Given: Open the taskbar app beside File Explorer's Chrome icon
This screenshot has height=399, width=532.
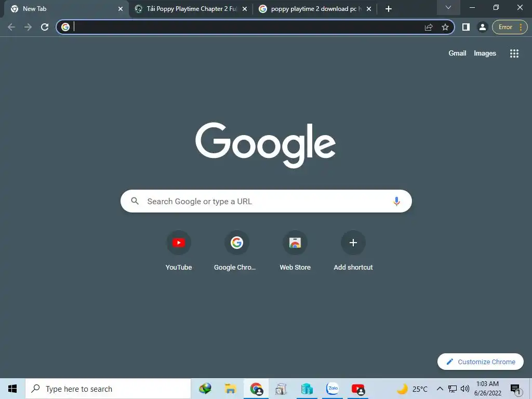Looking at the screenshot, I should pyautogui.click(x=281, y=389).
